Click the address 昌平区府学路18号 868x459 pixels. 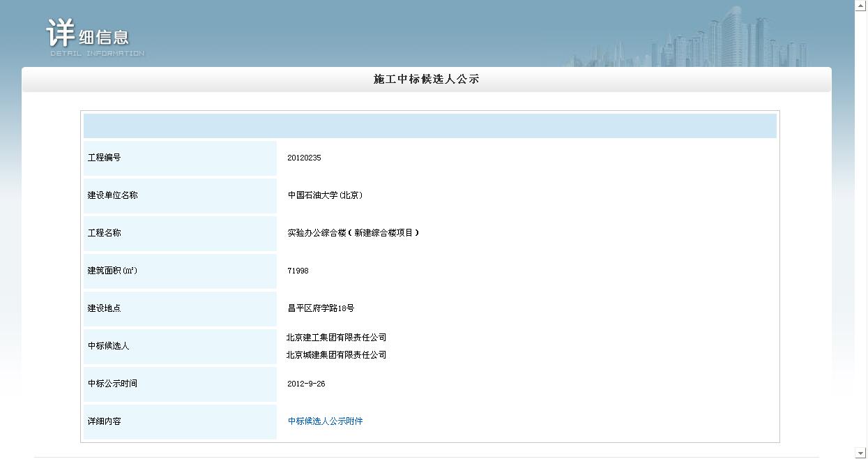[x=321, y=308]
